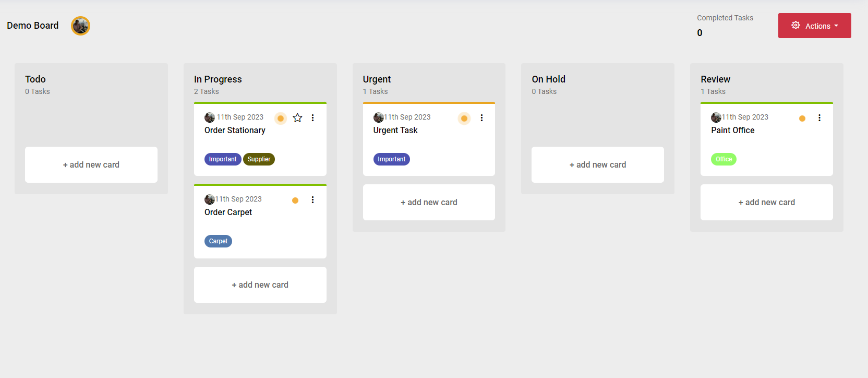Screen dimensions: 868x378
Task: Select the Supplier tag label
Action: tap(259, 159)
